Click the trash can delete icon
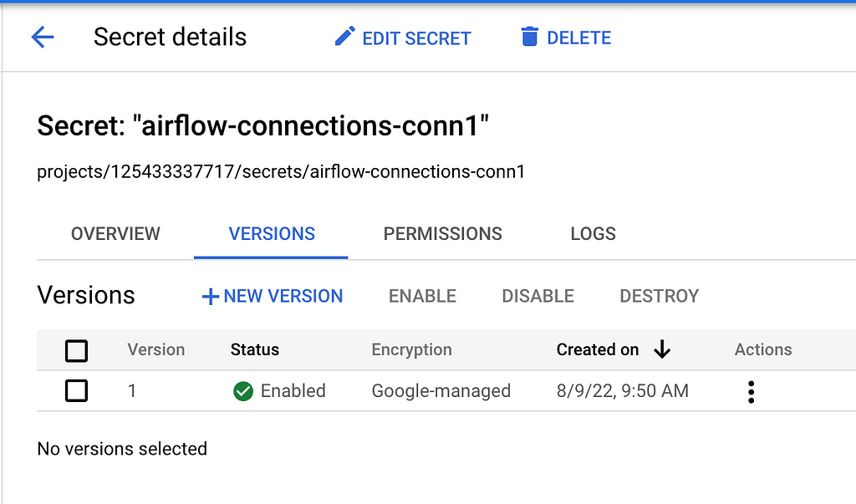This screenshot has width=856, height=504. pyautogui.click(x=529, y=37)
